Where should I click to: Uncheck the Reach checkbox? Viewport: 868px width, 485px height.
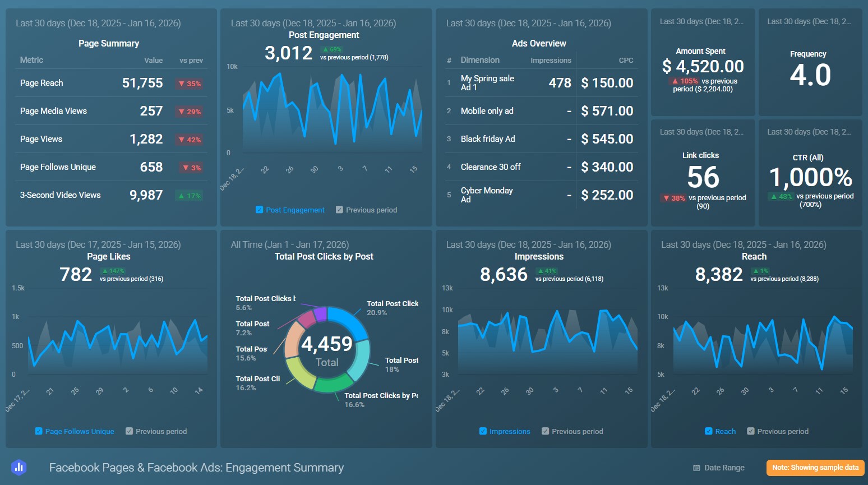[708, 431]
